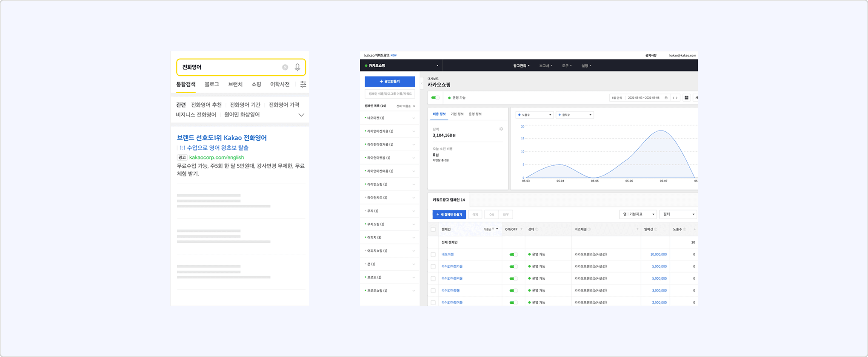Click the help icon beside 상태 column

pyautogui.click(x=537, y=229)
